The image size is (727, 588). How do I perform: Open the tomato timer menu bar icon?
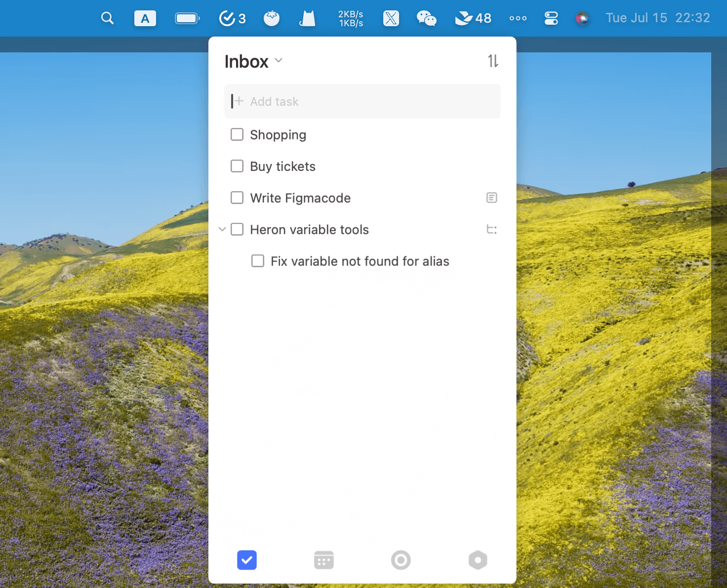[x=271, y=19]
